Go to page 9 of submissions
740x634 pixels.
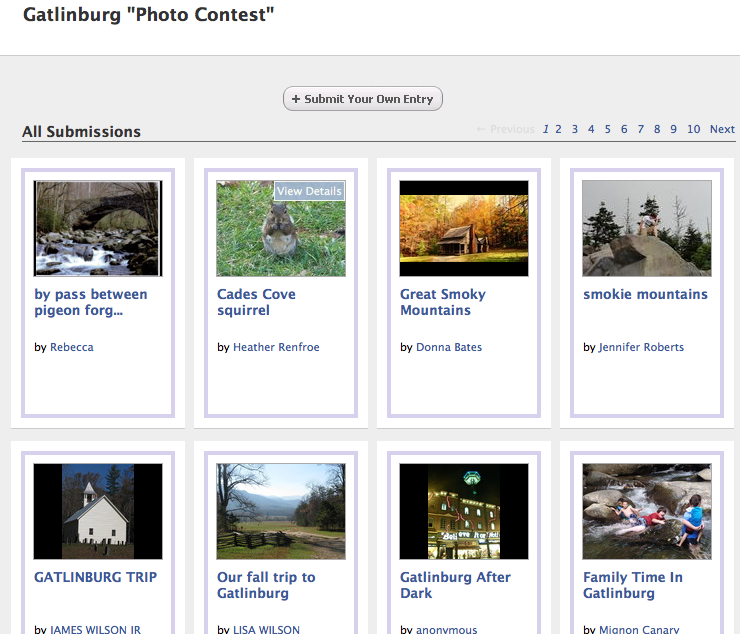tap(673, 129)
